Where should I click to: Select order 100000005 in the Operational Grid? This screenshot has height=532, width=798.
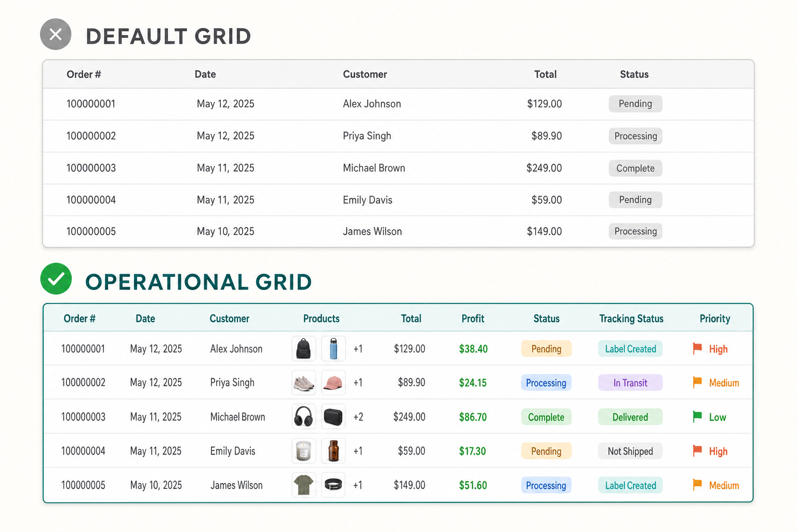pos(83,485)
